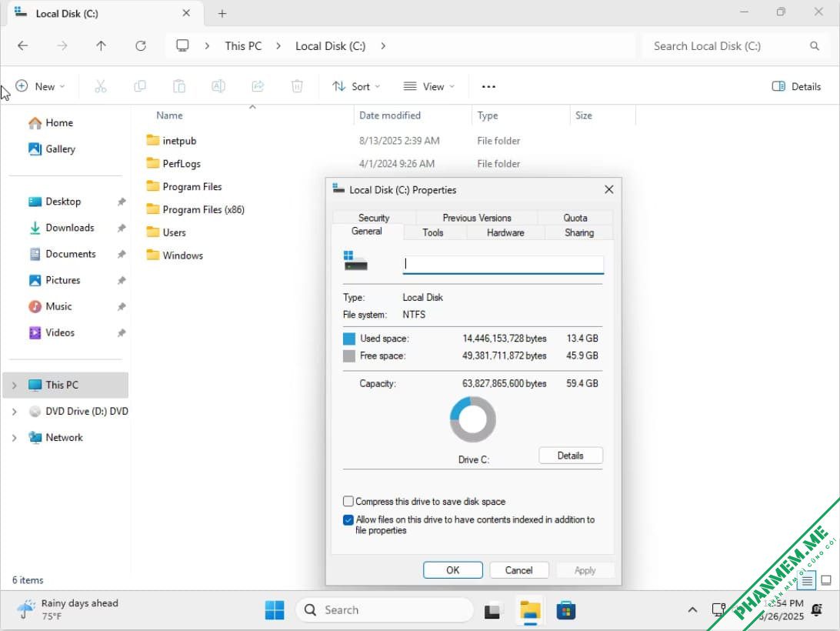Image resolution: width=840 pixels, height=631 pixels.
Task: Open Microsoft Store from taskbar
Action: (565, 611)
